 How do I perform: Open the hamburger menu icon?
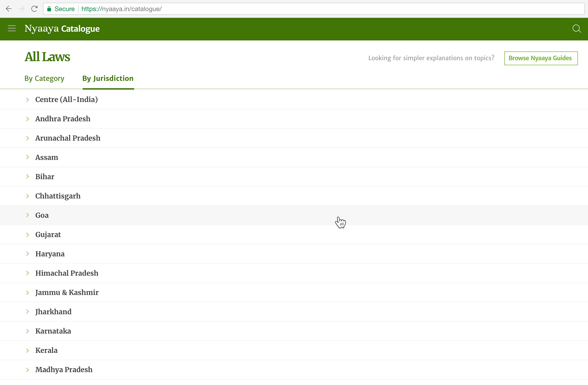click(x=12, y=28)
